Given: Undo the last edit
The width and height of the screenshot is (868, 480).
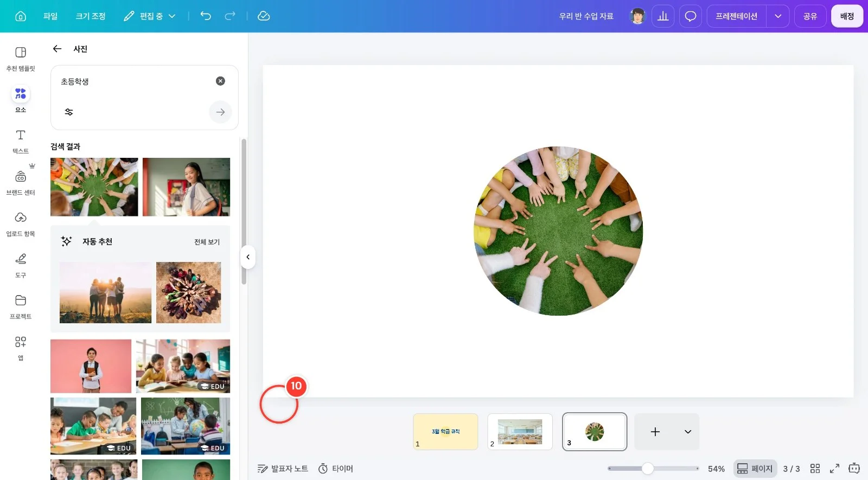Looking at the screenshot, I should point(206,16).
